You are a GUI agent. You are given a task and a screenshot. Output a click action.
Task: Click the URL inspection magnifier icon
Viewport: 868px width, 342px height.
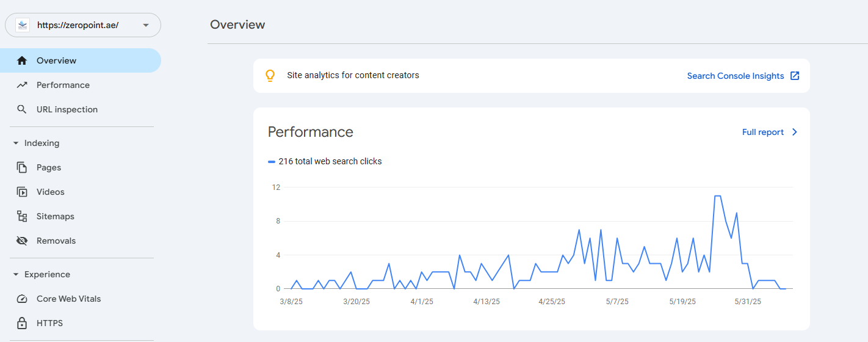tap(22, 109)
